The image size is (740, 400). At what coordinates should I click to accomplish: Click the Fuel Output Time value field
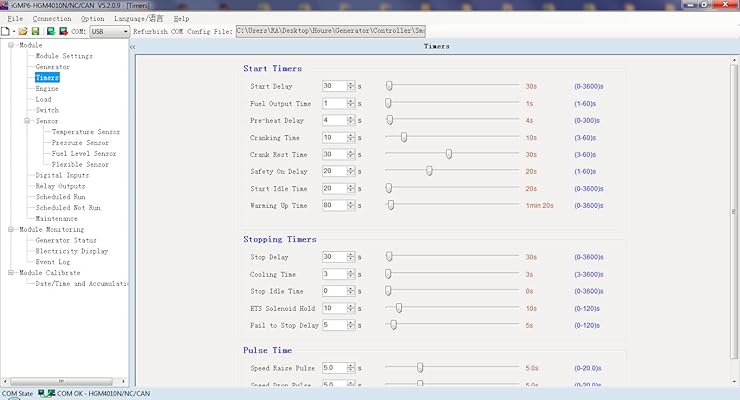[x=334, y=103]
